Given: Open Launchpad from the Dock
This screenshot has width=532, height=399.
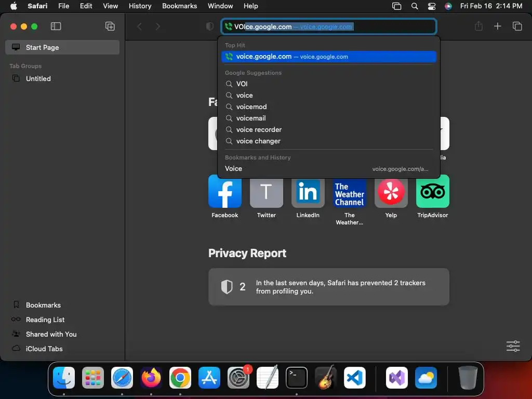Looking at the screenshot, I should (x=93, y=378).
